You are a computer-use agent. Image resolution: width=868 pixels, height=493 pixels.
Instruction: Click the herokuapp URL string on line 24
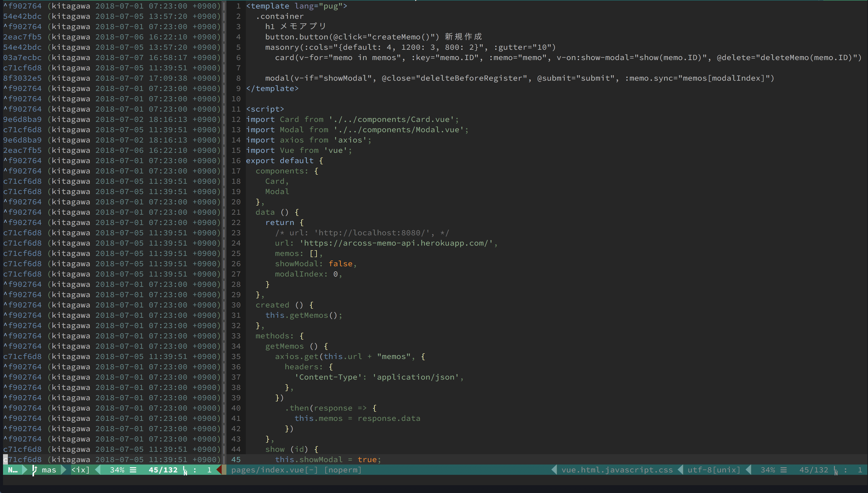tap(398, 243)
